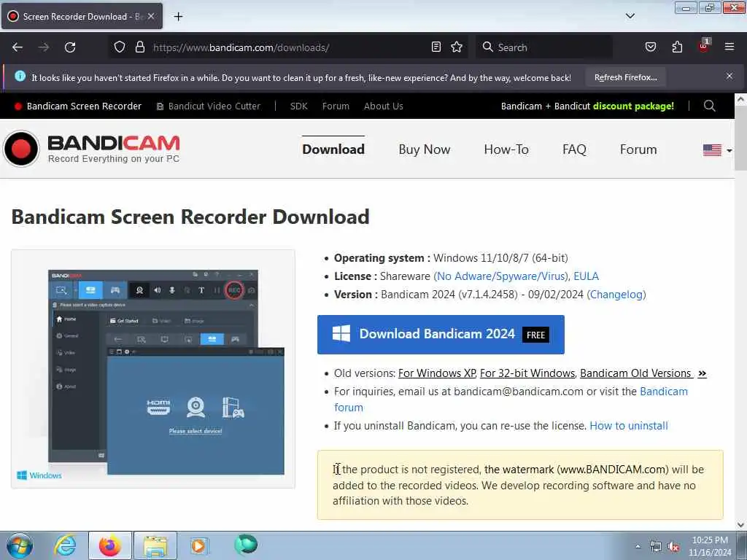Screen dimensions: 747x560
Task: Select the Download navigation tab
Action: point(333,149)
